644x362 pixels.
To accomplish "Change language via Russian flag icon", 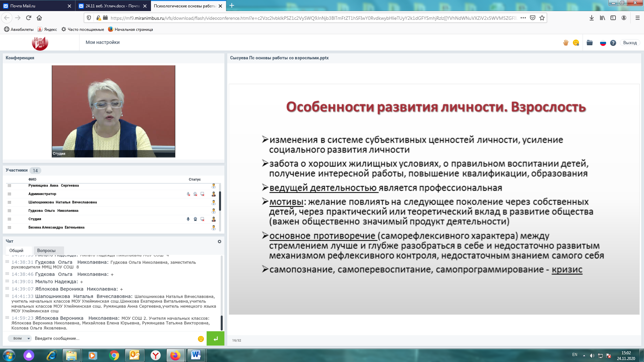I will click(x=603, y=43).
